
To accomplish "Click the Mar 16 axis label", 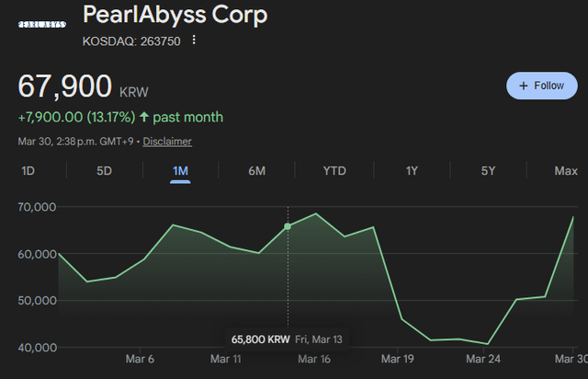I will pyautogui.click(x=314, y=359).
